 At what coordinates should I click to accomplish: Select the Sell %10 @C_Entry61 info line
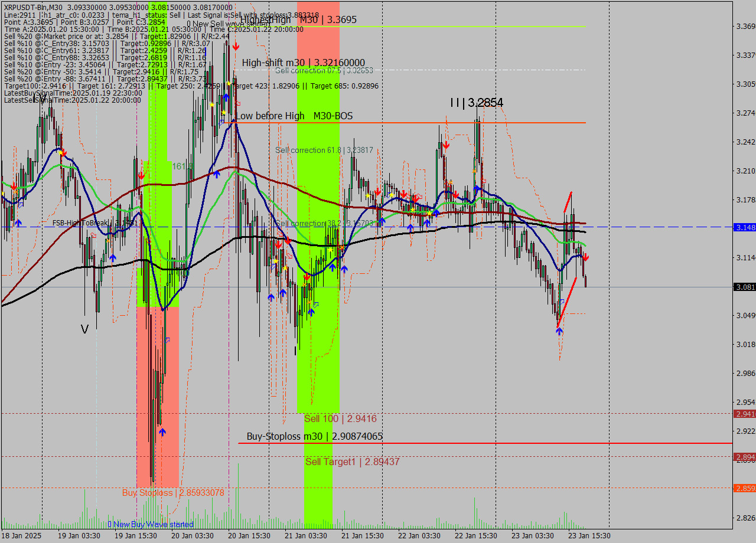pyautogui.click(x=105, y=51)
